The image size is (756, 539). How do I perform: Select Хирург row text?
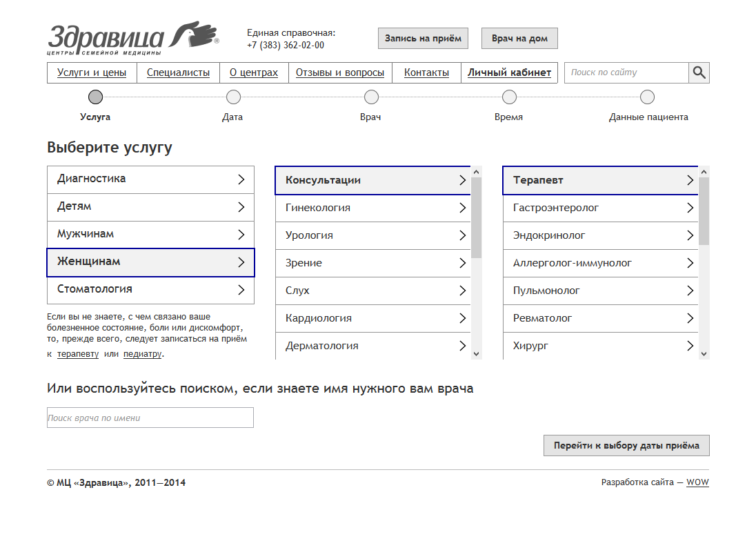coord(530,346)
